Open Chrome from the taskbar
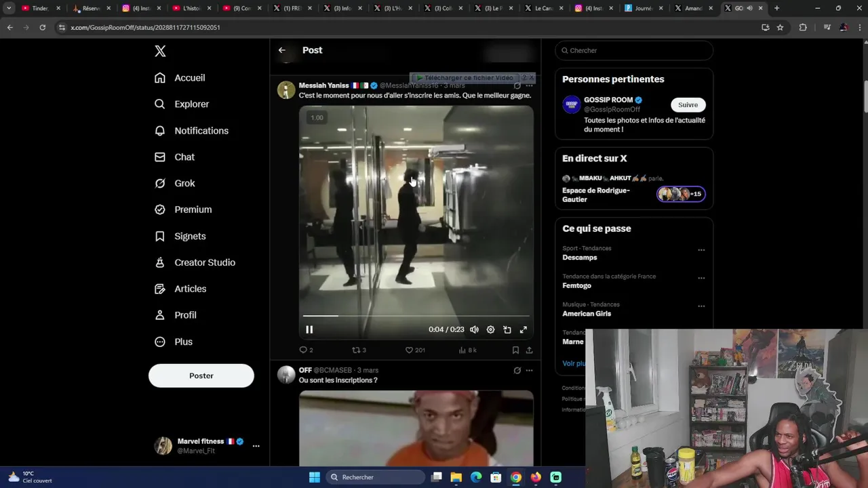868x488 pixels. pyautogui.click(x=516, y=478)
